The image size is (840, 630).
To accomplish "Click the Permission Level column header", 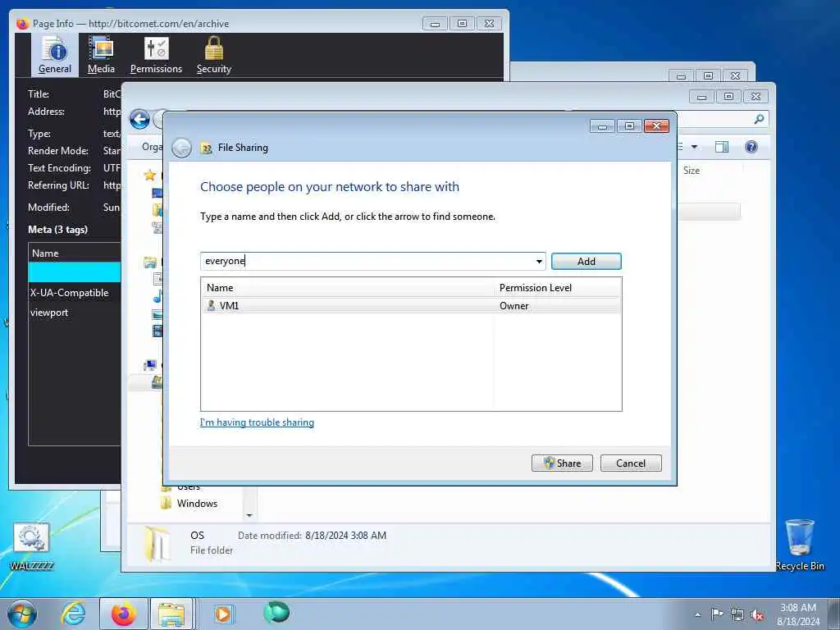I will 557,288.
